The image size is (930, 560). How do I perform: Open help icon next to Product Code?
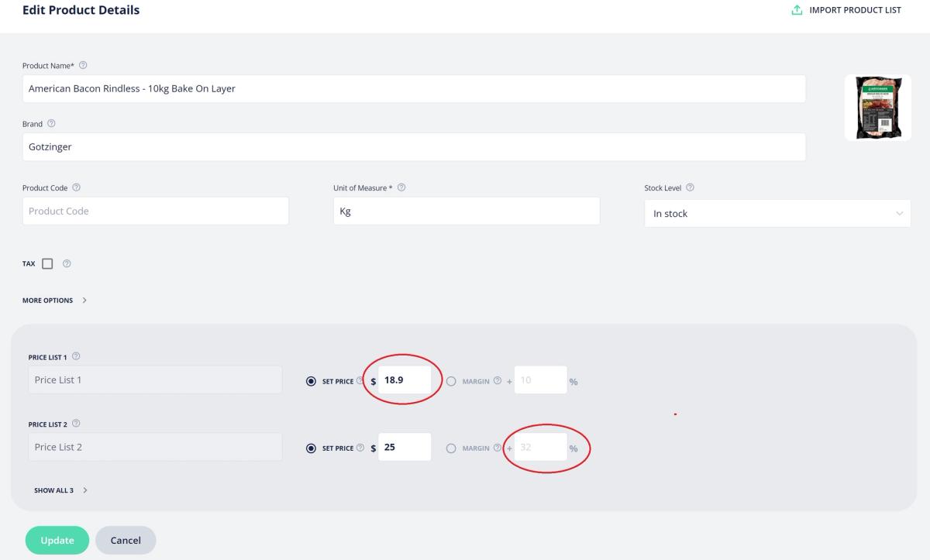76,187
